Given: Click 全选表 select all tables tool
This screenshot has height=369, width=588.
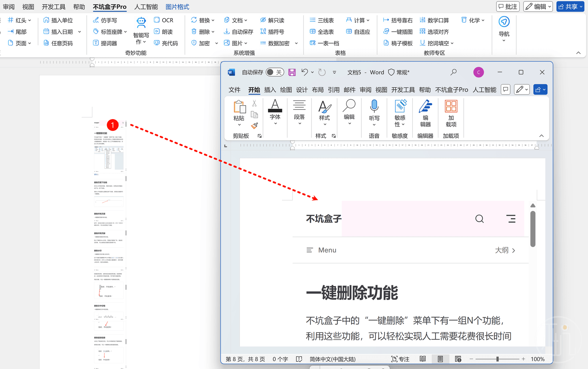Looking at the screenshot, I should pos(322,32).
